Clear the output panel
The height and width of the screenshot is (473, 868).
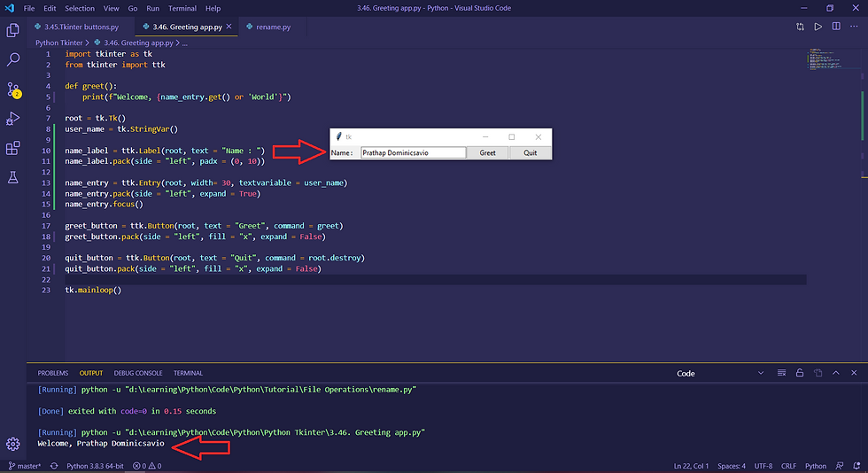pyautogui.click(x=781, y=373)
